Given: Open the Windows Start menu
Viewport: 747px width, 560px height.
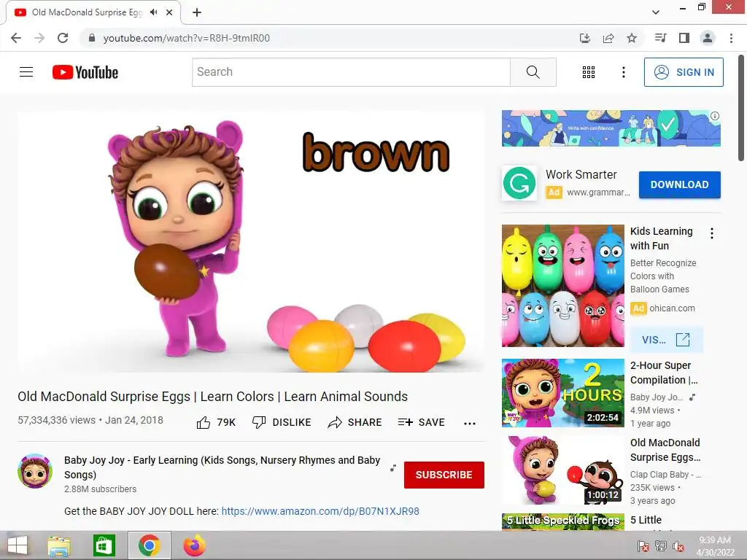Looking at the screenshot, I should tap(18, 545).
